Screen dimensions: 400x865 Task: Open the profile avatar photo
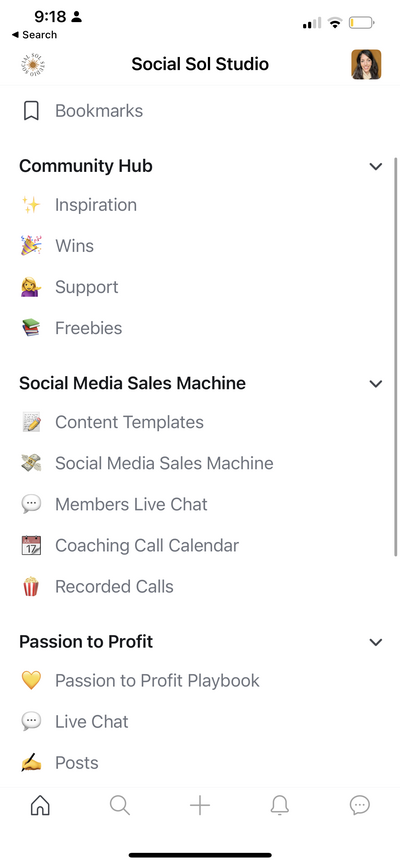pos(366,65)
